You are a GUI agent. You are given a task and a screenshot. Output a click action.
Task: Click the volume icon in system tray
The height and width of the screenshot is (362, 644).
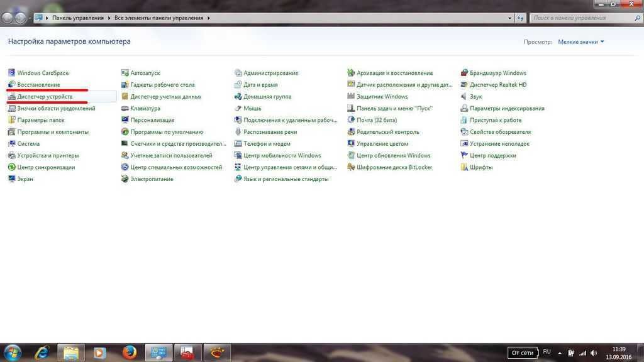[594, 353]
